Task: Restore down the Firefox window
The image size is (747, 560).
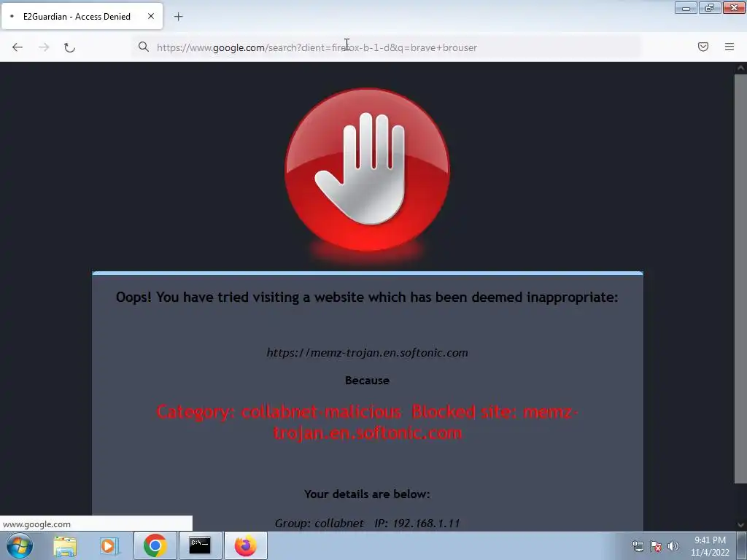Action: point(710,7)
